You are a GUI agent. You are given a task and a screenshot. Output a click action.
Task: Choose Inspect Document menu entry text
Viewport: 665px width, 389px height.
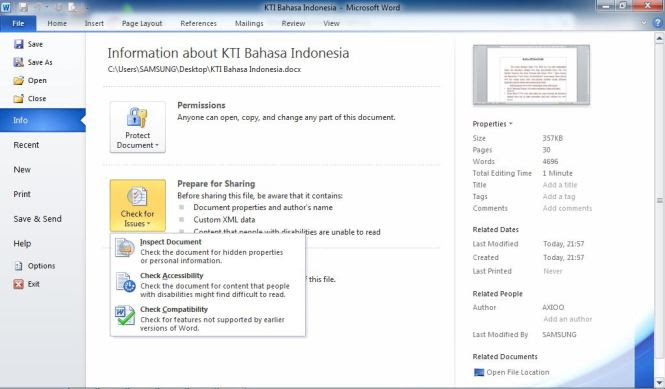171,242
